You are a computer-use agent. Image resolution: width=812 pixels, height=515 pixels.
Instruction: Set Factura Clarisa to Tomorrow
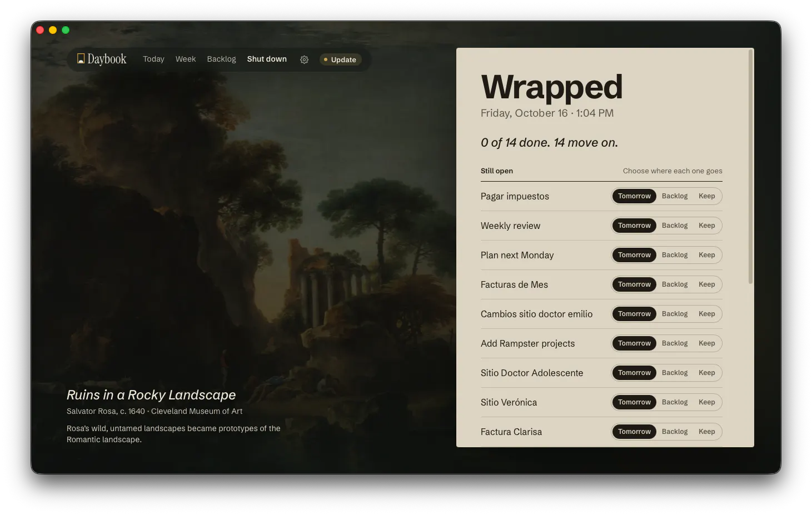pyautogui.click(x=634, y=432)
